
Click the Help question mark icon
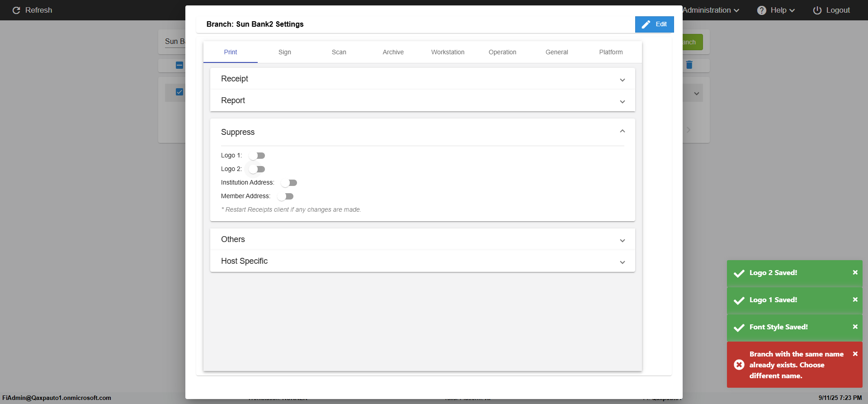click(762, 10)
